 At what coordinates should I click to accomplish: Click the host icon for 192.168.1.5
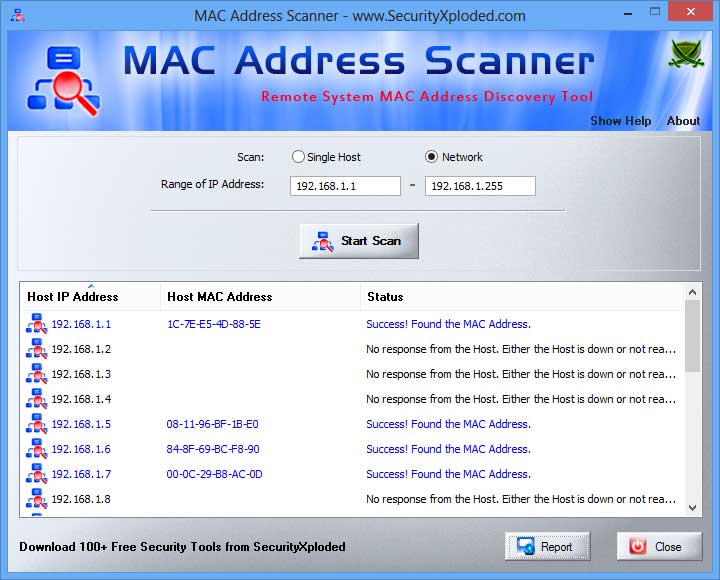point(37,424)
